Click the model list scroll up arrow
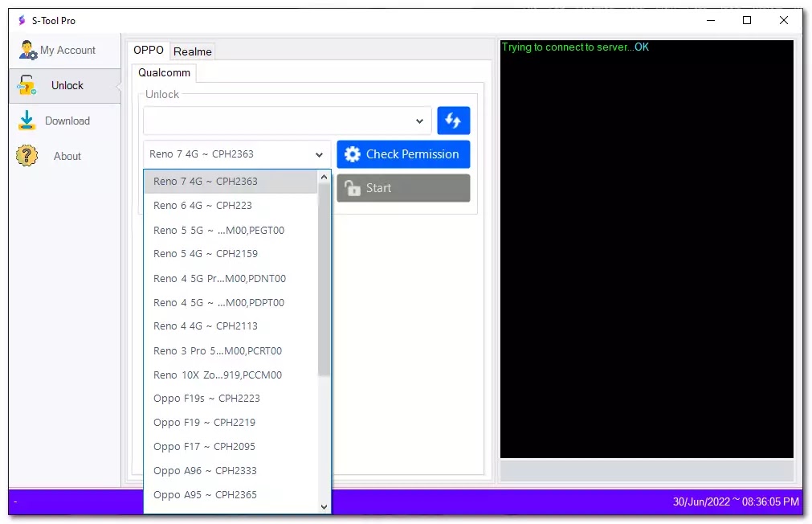This screenshot has height=524, width=812. (x=324, y=178)
